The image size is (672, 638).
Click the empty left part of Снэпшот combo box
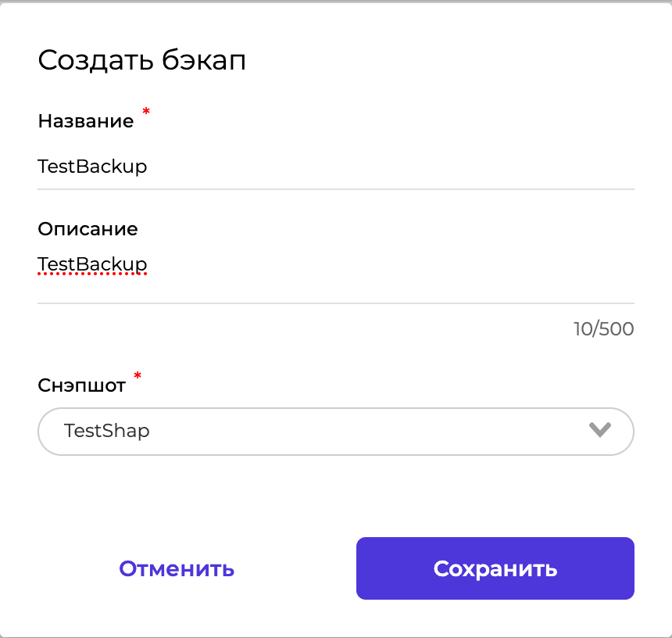(50, 431)
